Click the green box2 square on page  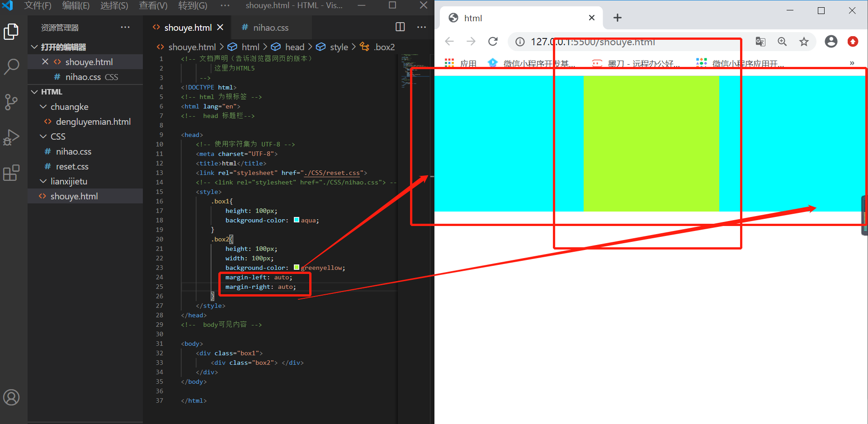point(651,143)
